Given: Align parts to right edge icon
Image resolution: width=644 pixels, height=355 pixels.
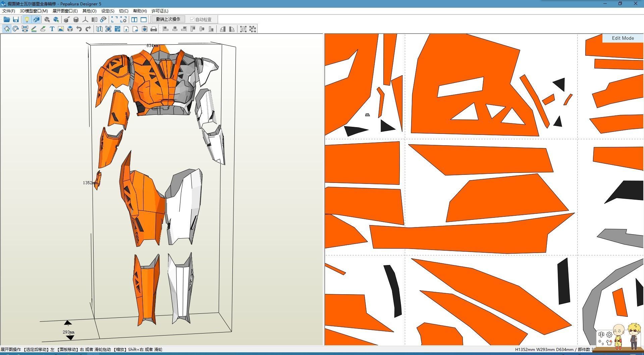Looking at the screenshot, I should point(184,29).
